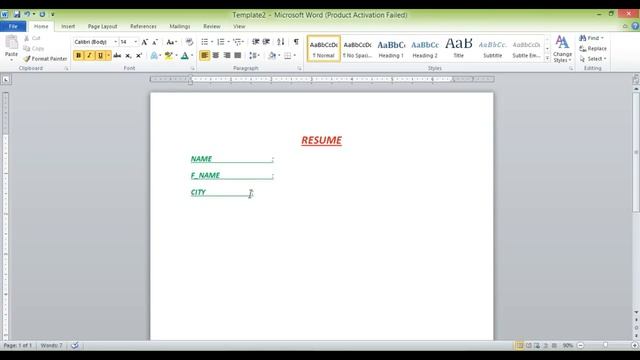Click the Increase Indent icon
Viewport: 640px width, 360px height.
click(266, 42)
